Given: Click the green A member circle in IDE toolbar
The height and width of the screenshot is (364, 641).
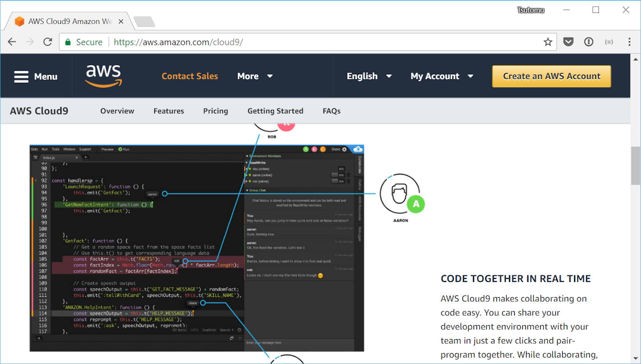Looking at the screenshot, I should point(306,149).
